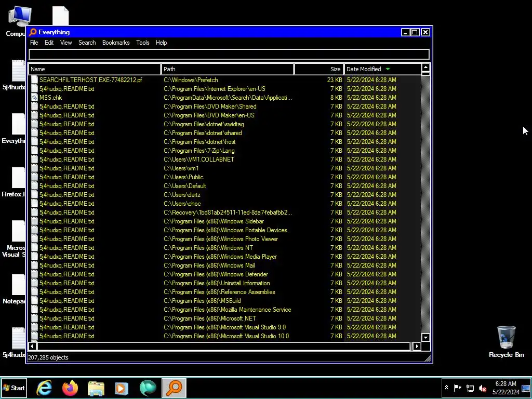
Task: Select README.txt name in Windows Photo Viewer row
Action: tap(66, 239)
